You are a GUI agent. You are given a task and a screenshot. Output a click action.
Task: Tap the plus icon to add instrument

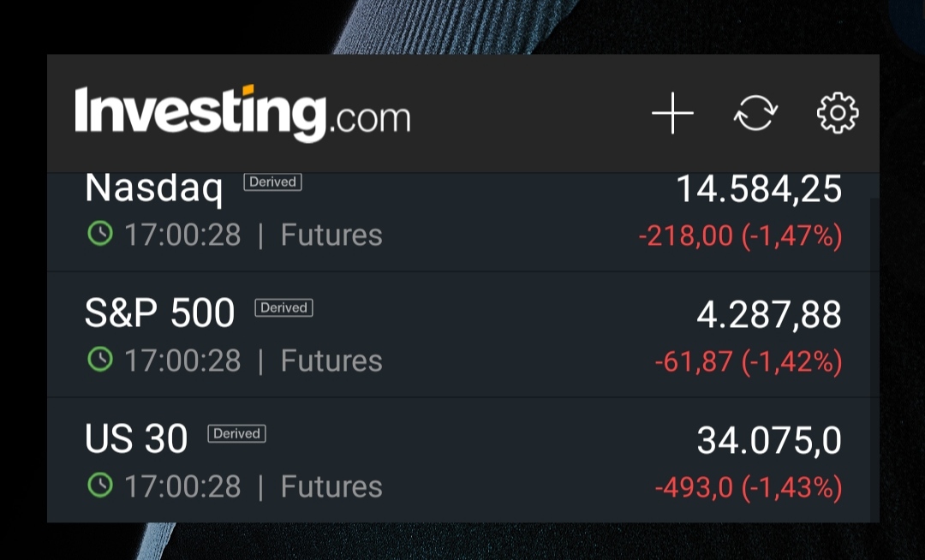coord(672,113)
